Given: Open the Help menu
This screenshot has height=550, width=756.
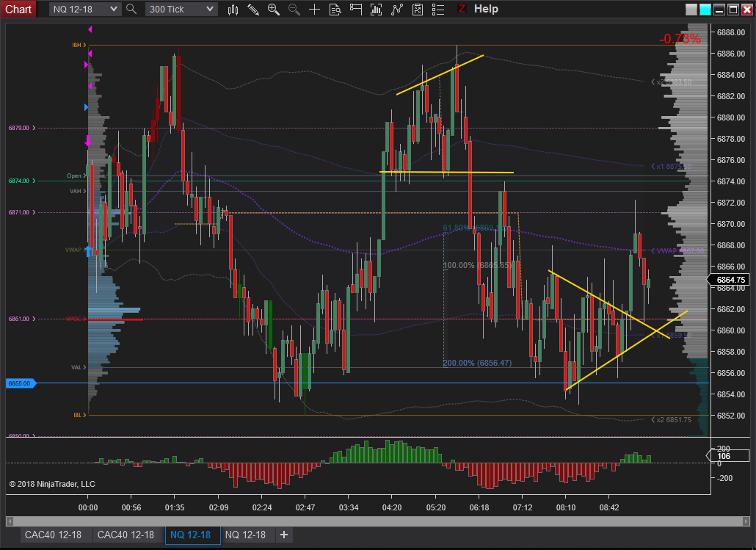Looking at the screenshot, I should tap(486, 9).
